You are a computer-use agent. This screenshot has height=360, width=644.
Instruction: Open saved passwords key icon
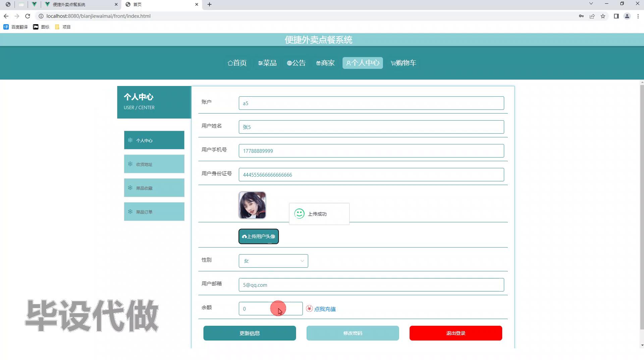pos(581,16)
